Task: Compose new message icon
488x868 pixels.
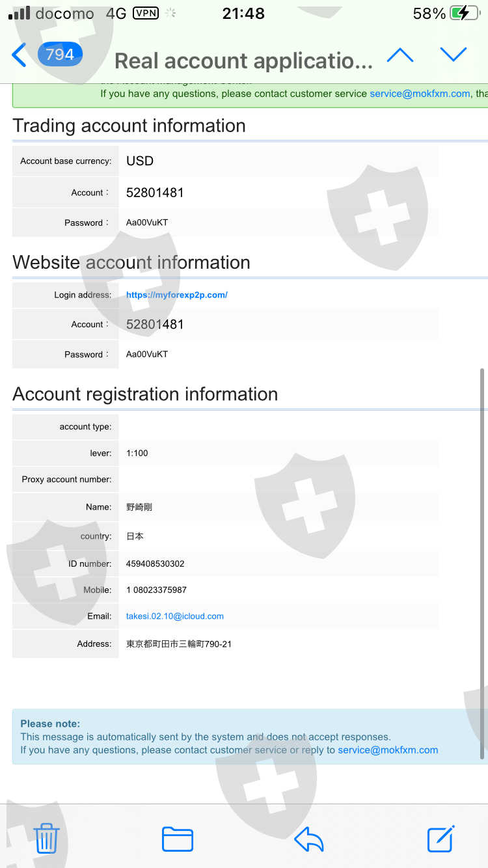Action: (441, 838)
